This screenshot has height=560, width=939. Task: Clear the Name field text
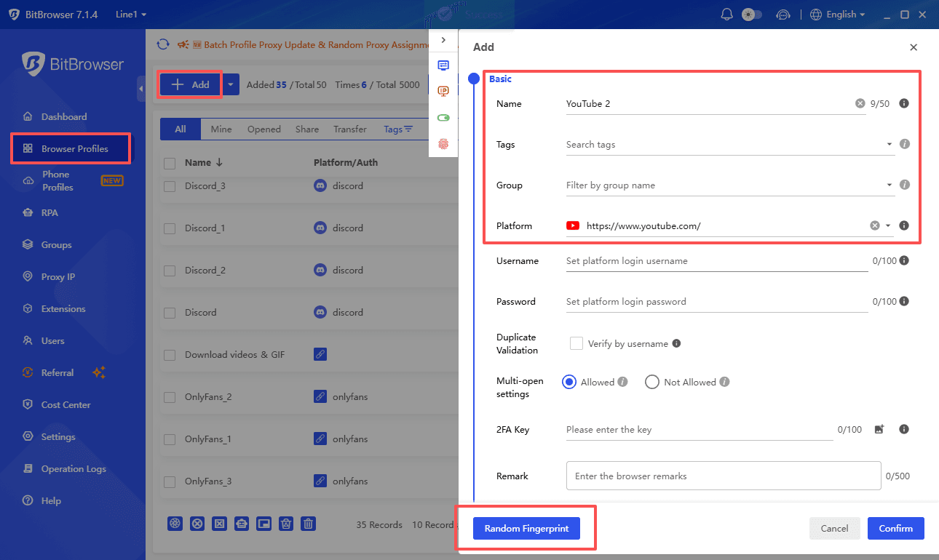(x=860, y=104)
